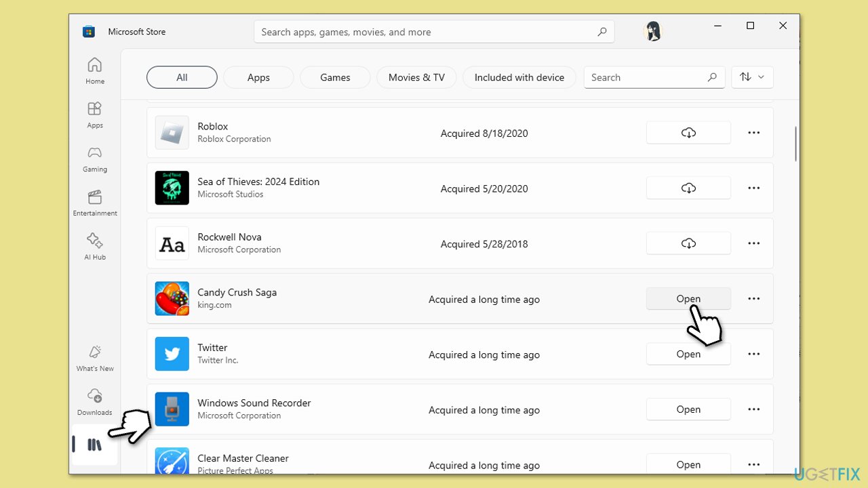Click Acquired 5/28/2018 date text
The height and width of the screenshot is (488, 868).
tap(484, 244)
